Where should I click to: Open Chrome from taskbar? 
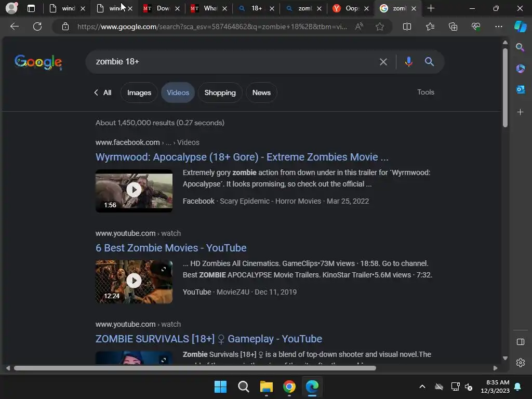[289, 387]
